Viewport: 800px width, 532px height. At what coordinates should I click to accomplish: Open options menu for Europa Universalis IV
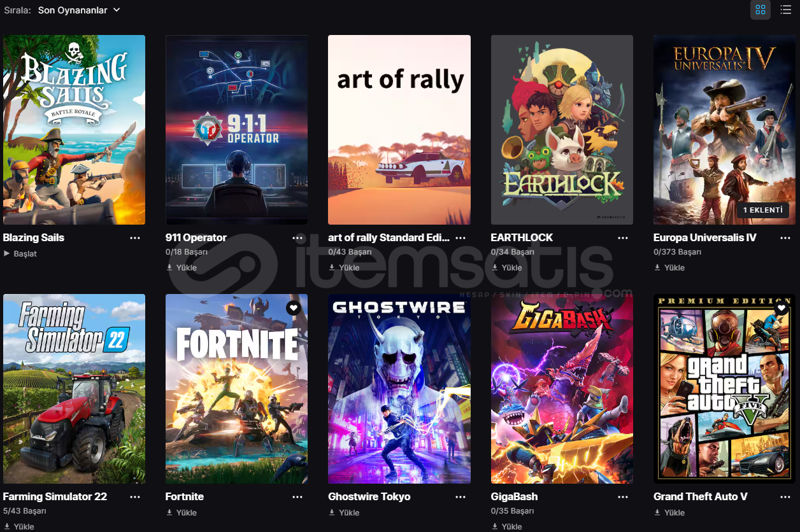[x=785, y=237]
